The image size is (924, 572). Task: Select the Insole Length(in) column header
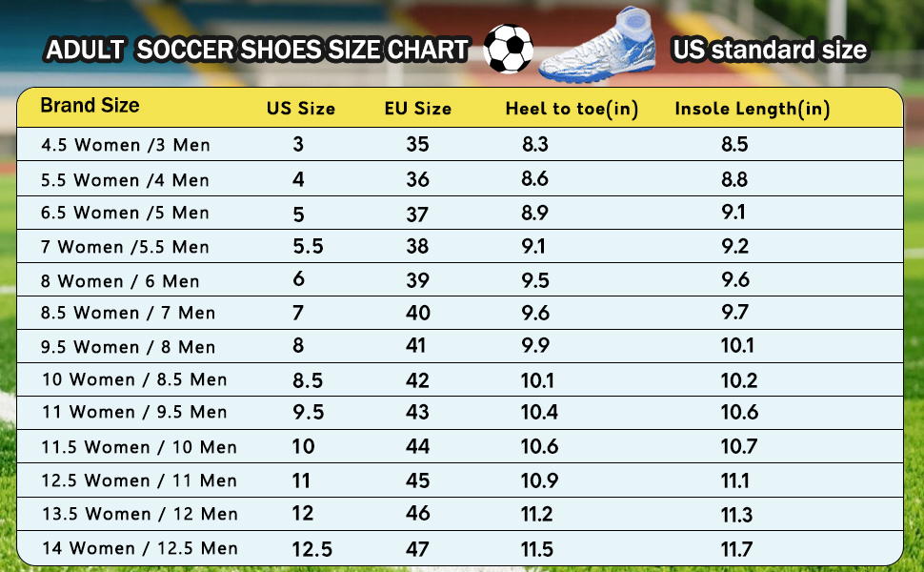(752, 109)
